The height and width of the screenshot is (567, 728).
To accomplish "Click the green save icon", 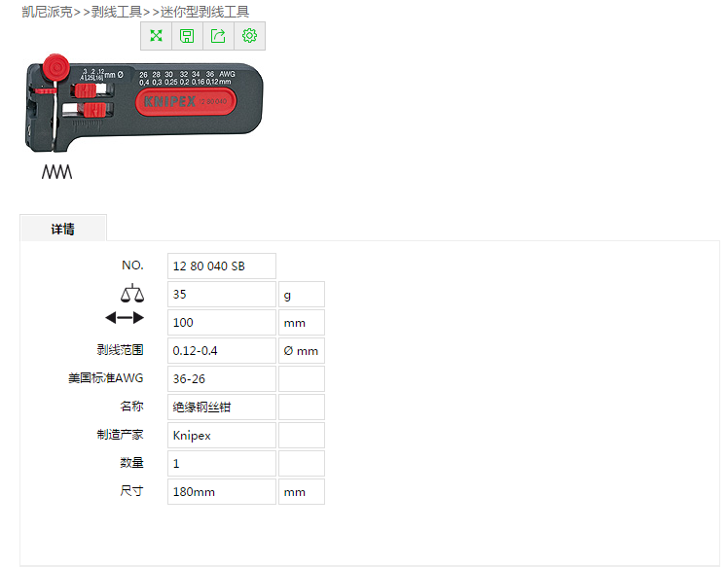I will tap(187, 36).
